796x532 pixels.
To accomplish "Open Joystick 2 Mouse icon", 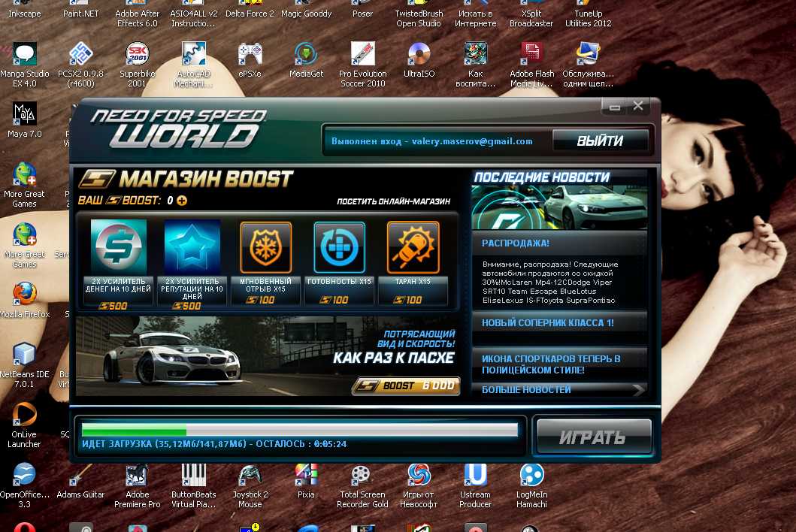I will pyautogui.click(x=250, y=486).
